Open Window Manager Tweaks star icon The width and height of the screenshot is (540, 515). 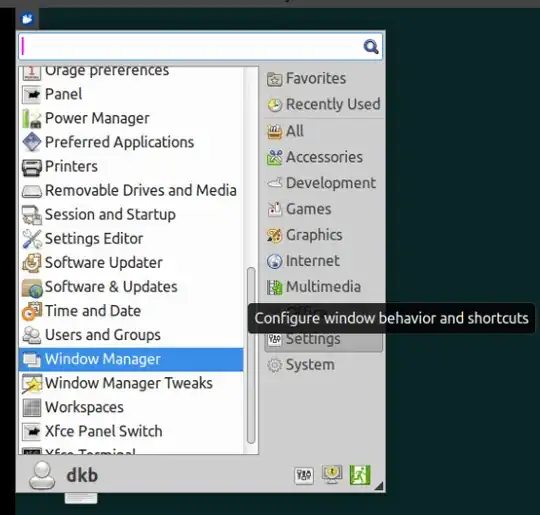coord(32,383)
